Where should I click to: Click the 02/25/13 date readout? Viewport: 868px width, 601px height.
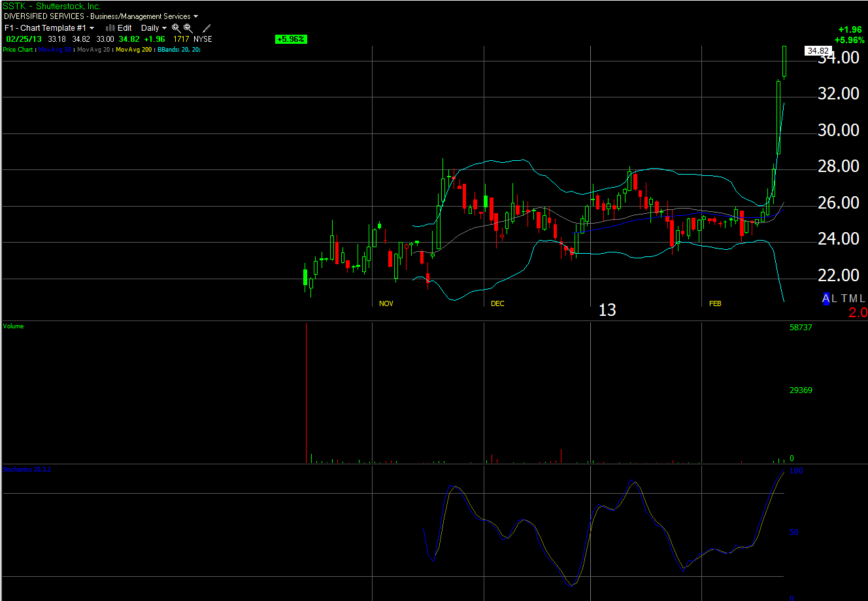[x=24, y=39]
